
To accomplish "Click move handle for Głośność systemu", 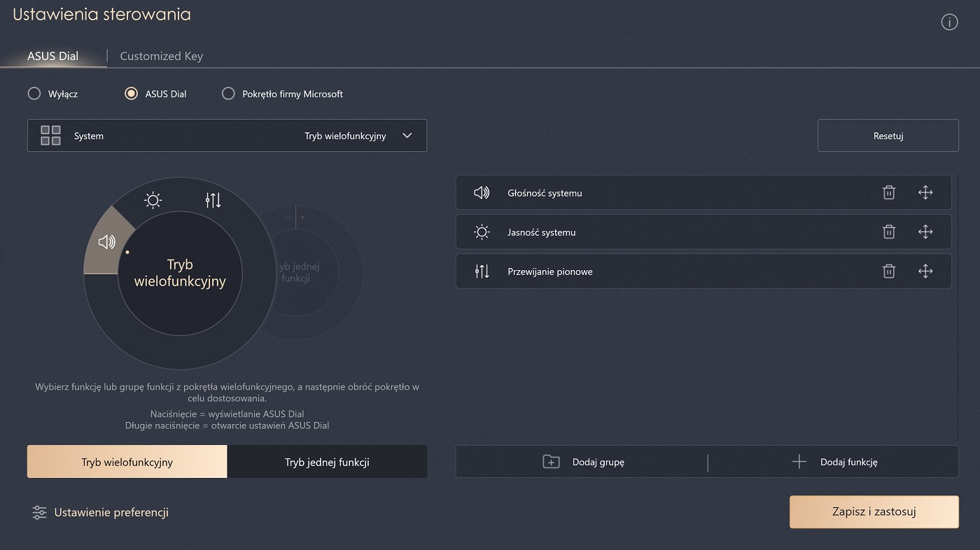I will 925,192.
